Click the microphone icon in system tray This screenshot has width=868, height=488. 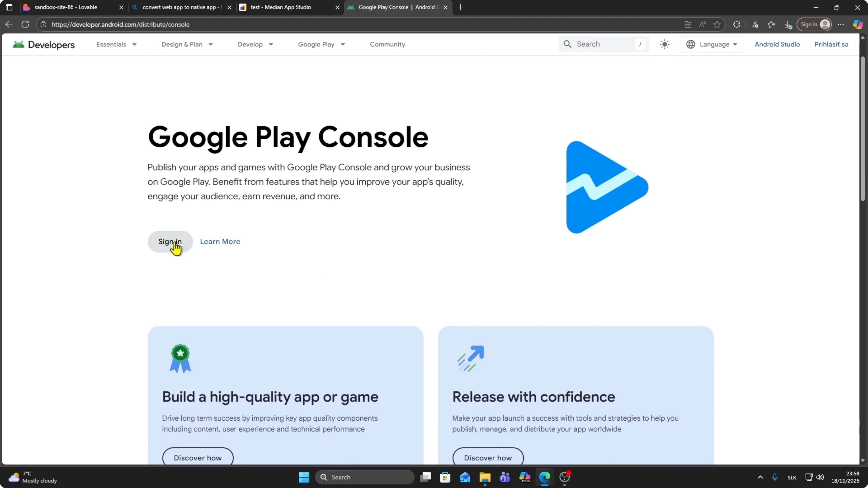pyautogui.click(x=775, y=477)
